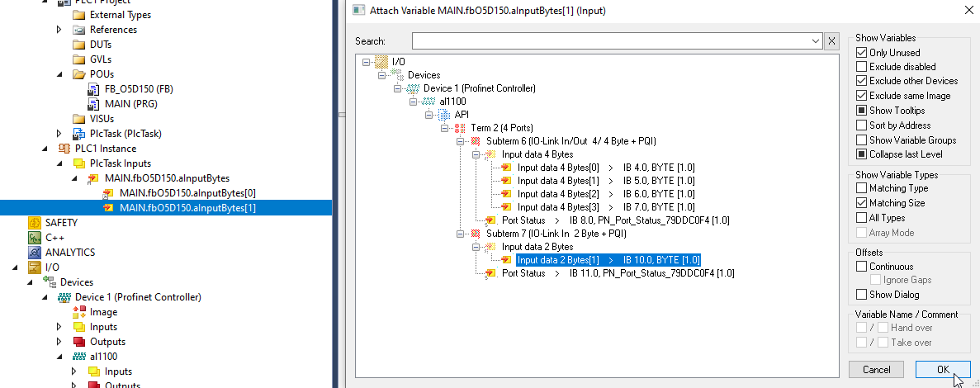Toggle the Show Tooltips checkbox

click(862, 111)
